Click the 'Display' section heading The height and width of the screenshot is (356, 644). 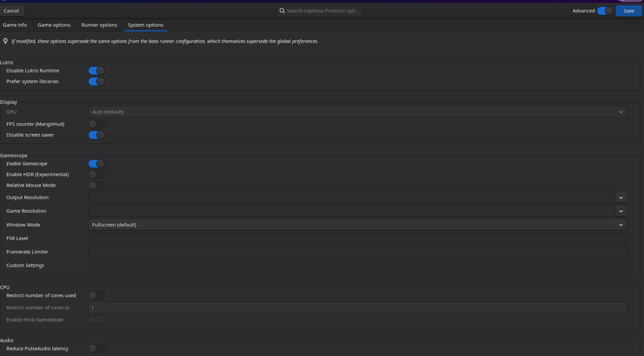point(8,102)
